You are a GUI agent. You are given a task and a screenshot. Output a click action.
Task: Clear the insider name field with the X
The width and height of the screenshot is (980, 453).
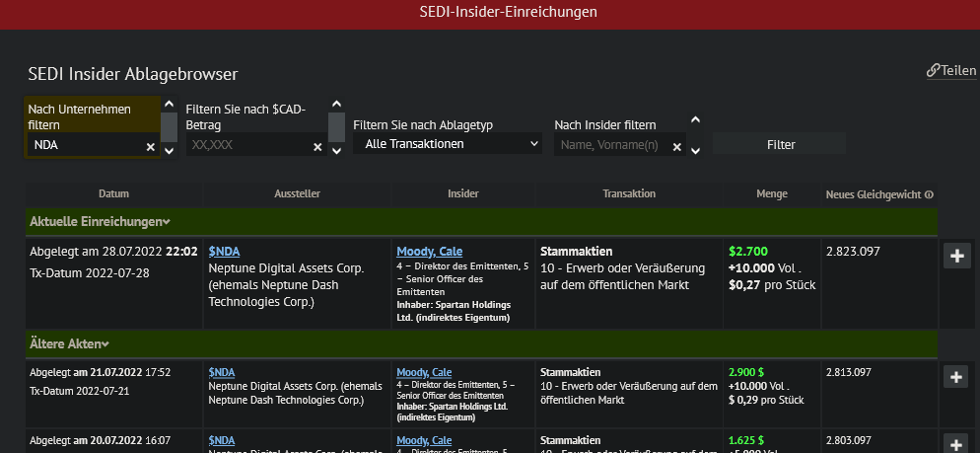(677, 146)
